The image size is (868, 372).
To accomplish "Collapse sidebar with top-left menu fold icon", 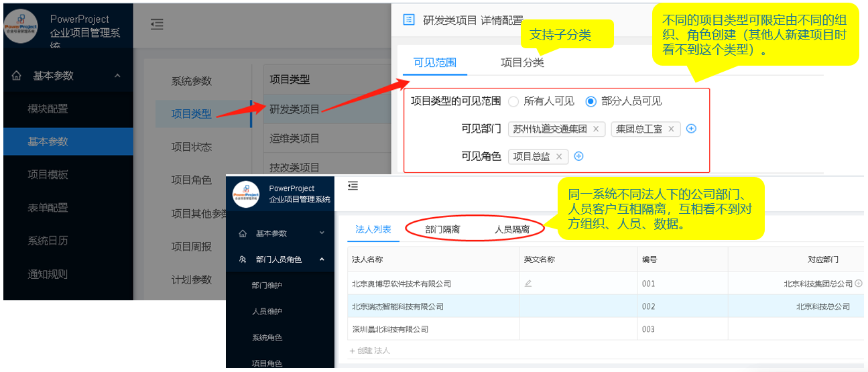I will [157, 24].
